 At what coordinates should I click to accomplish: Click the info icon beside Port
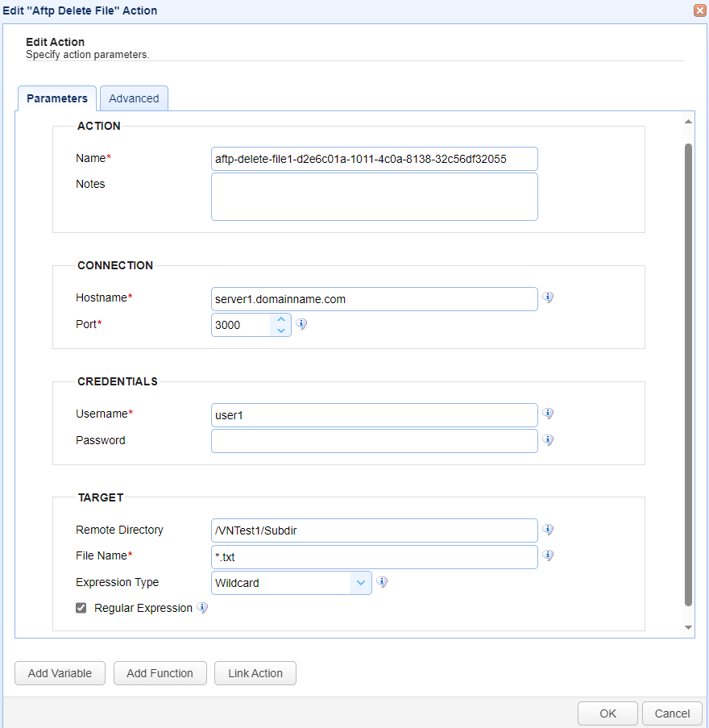[301, 323]
